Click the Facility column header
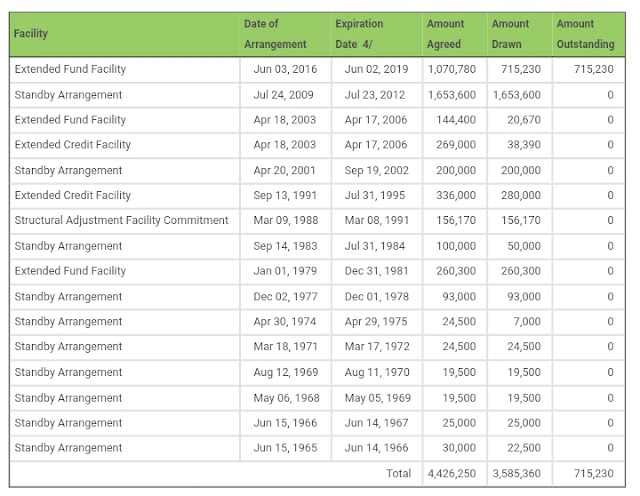This screenshot has width=640, height=496. [31, 34]
